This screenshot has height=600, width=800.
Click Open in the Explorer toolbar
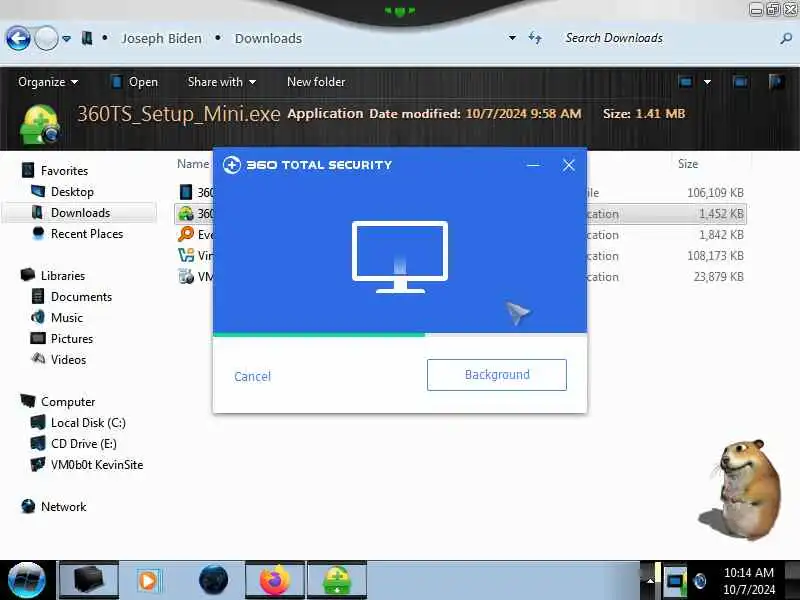135,82
